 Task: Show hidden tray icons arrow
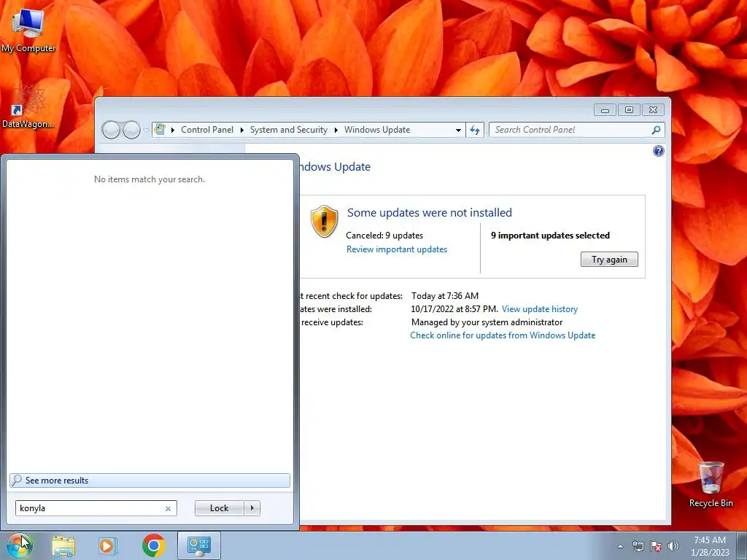coord(620,546)
